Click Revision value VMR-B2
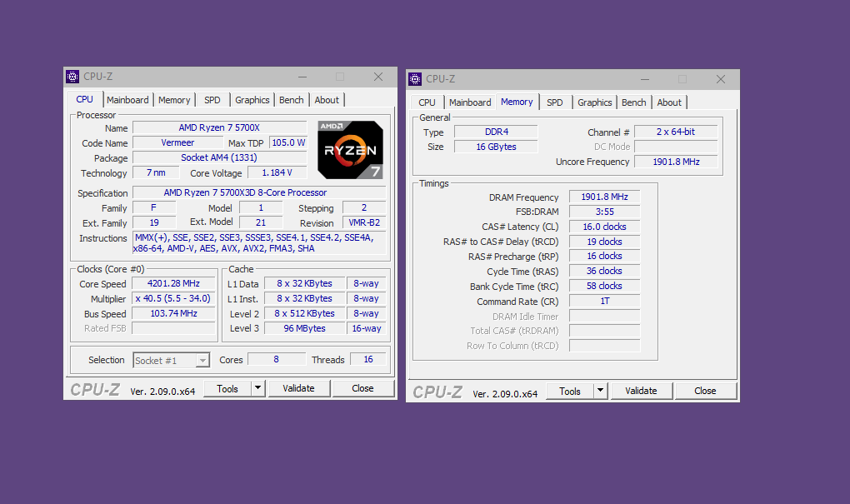This screenshot has height=504, width=850. pyautogui.click(x=364, y=222)
